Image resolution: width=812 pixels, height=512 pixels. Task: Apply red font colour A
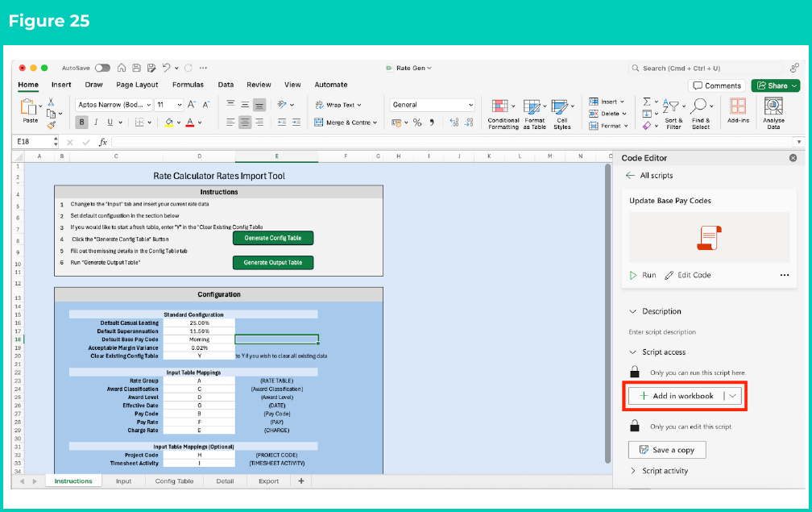(190, 123)
